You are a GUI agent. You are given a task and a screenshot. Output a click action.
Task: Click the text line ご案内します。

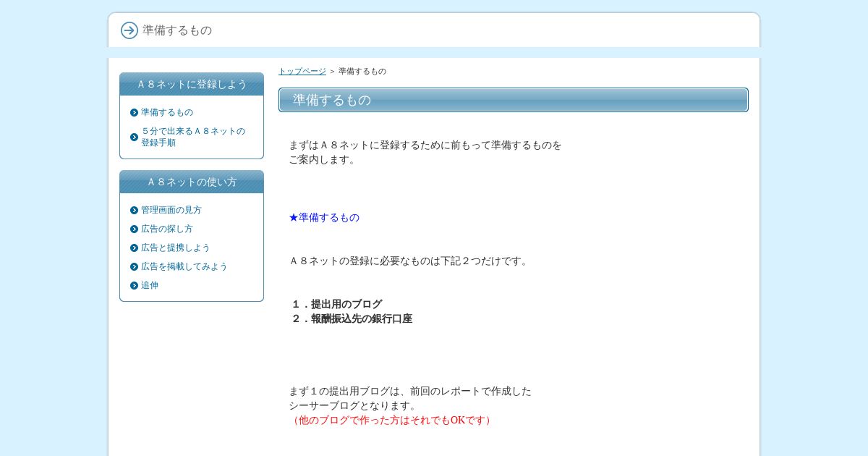pyautogui.click(x=323, y=159)
